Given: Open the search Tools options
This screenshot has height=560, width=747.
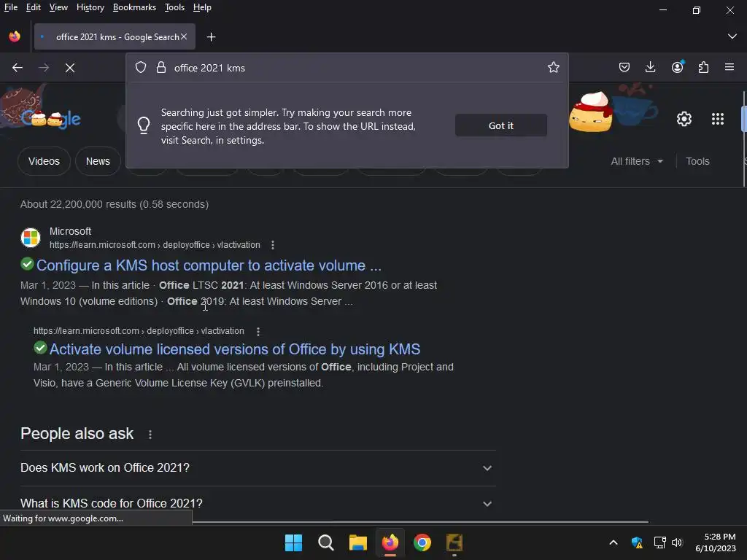Looking at the screenshot, I should tap(697, 161).
